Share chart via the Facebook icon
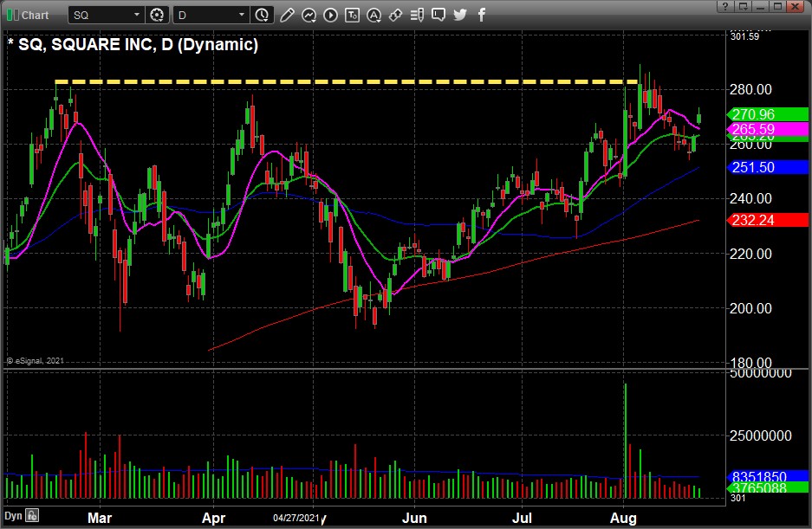This screenshot has height=529, width=812. coord(482,15)
